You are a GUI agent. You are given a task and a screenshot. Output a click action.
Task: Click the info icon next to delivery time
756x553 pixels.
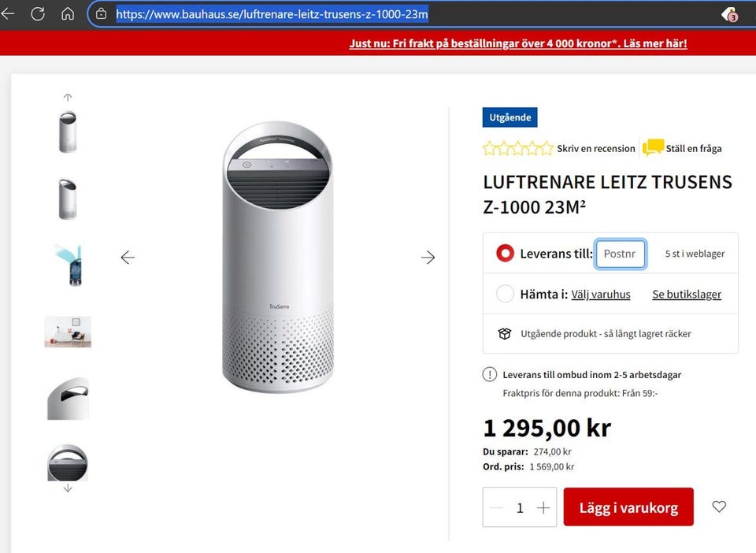(x=490, y=374)
